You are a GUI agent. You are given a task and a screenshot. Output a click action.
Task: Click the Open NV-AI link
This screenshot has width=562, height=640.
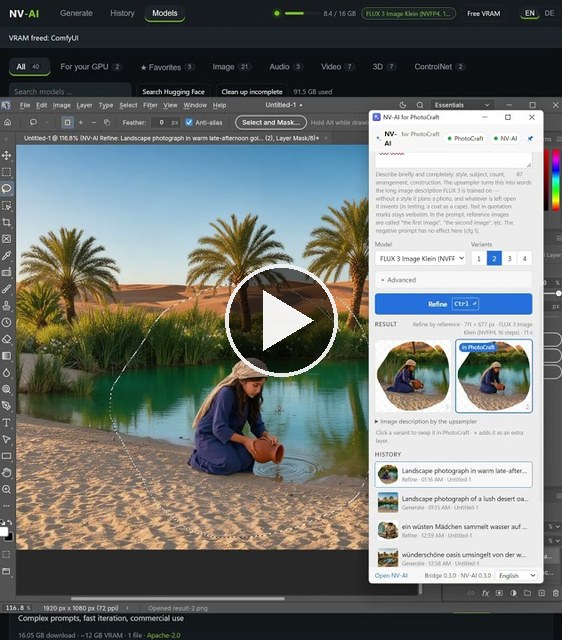[x=391, y=575]
